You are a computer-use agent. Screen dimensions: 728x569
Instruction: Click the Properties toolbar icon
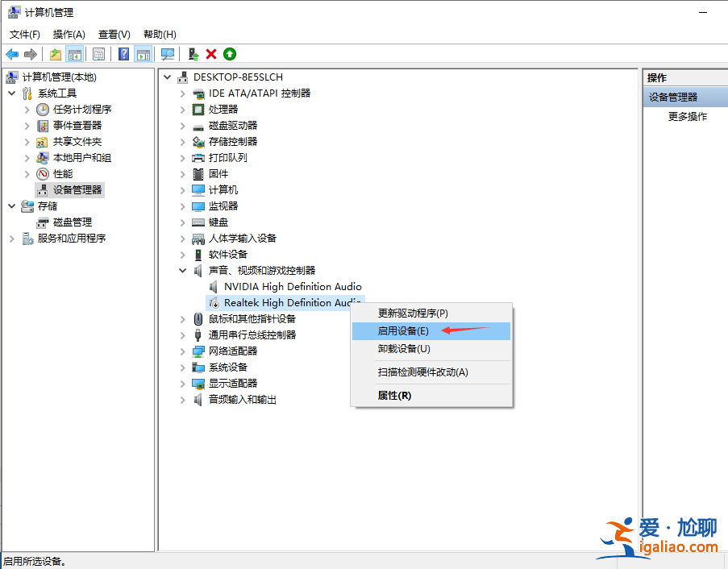coord(98,53)
